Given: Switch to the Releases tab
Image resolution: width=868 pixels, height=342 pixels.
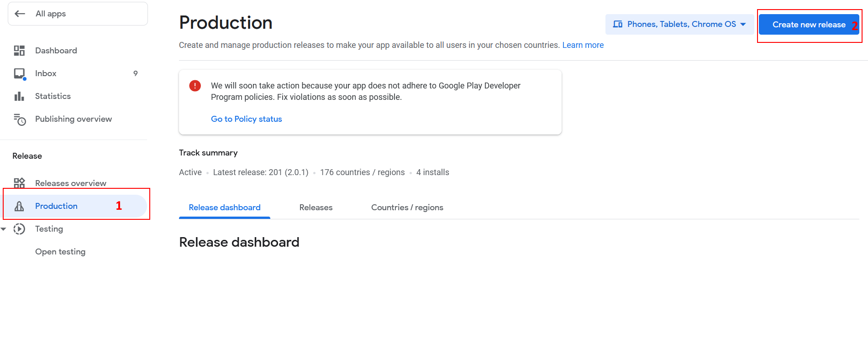Looking at the screenshot, I should click(316, 207).
